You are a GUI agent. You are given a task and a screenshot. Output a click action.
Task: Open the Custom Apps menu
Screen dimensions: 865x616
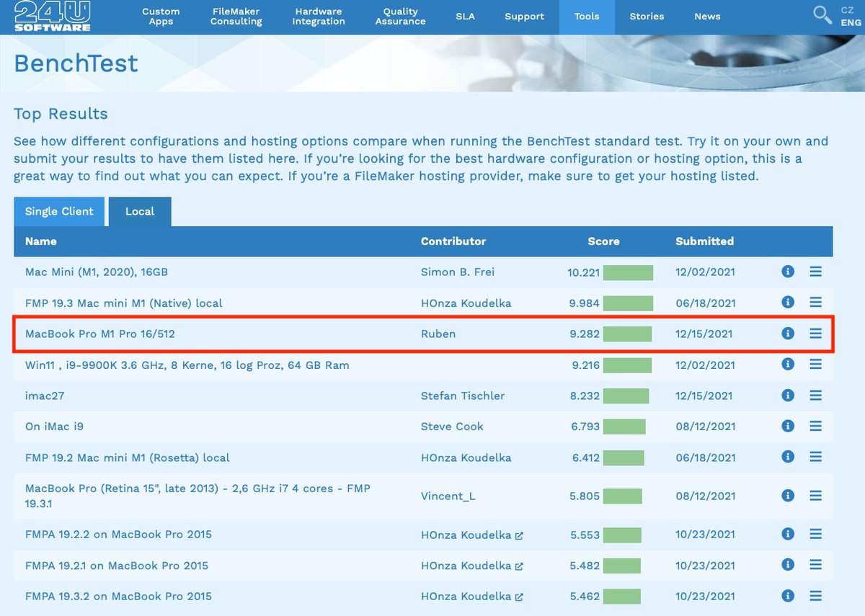161,17
